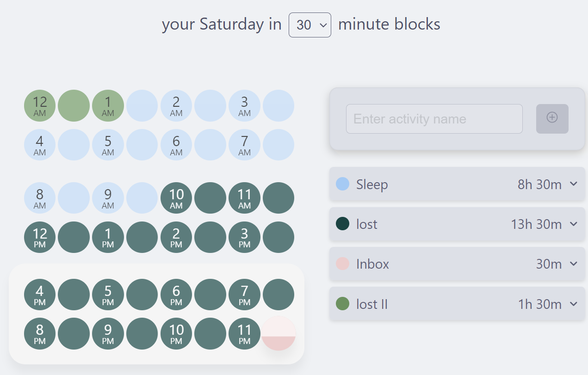Image resolution: width=588 pixels, height=375 pixels.
Task: Select the 6 PM time block
Action: click(x=176, y=295)
